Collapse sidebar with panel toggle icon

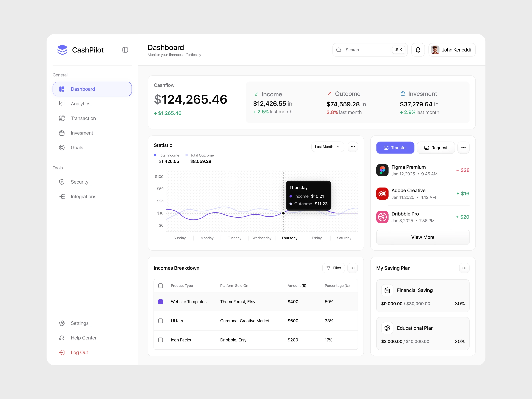[125, 50]
